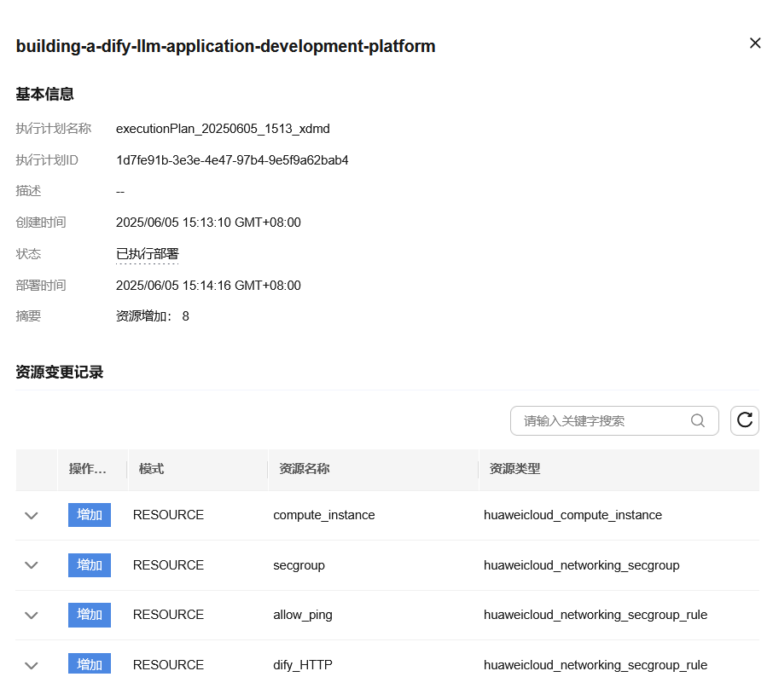Click resource type in dify_HTTP row
The height and width of the screenshot is (700, 773).
pos(595,665)
